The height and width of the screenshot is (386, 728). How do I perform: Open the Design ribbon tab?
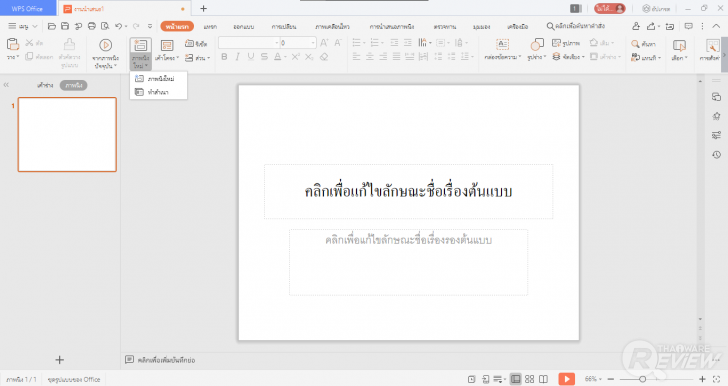243,27
